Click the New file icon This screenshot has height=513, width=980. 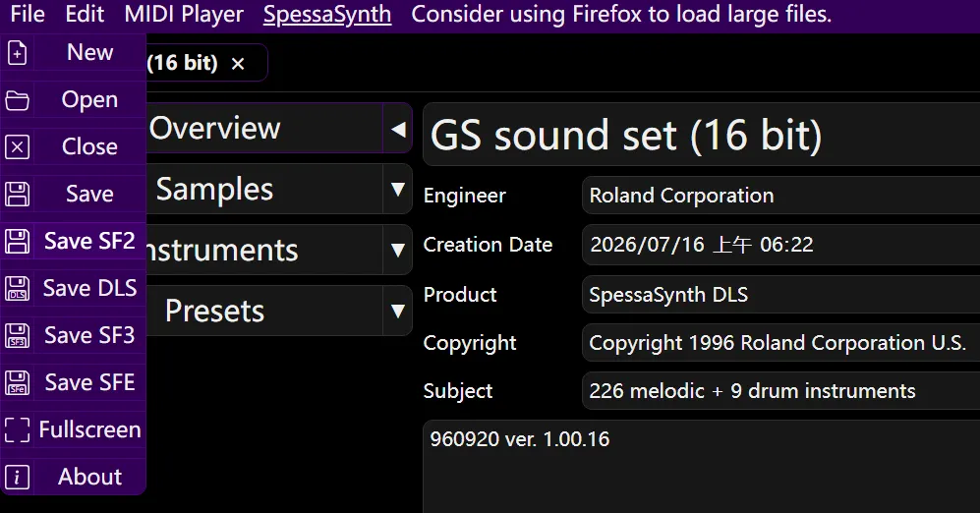17,53
